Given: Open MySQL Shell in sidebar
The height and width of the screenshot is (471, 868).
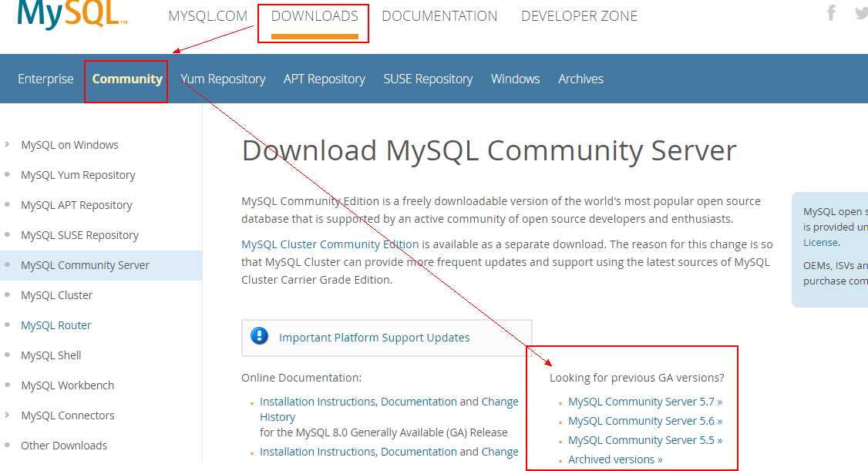Looking at the screenshot, I should tap(51, 355).
